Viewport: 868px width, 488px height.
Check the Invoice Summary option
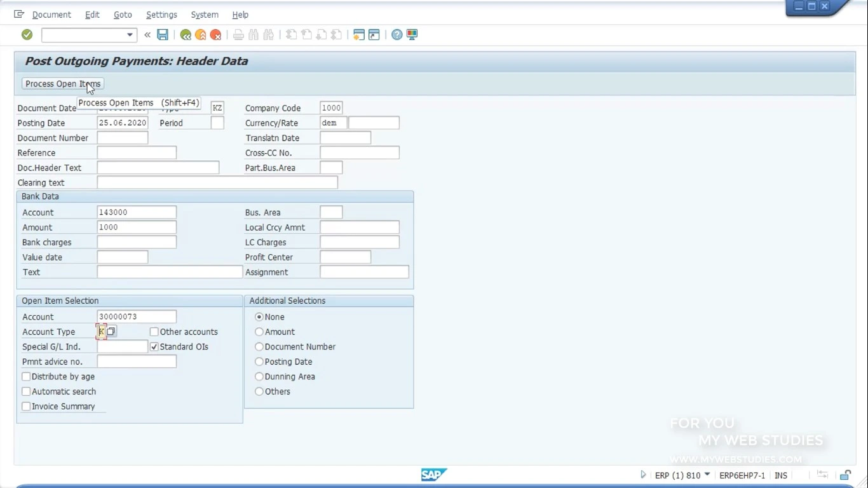pos(26,407)
